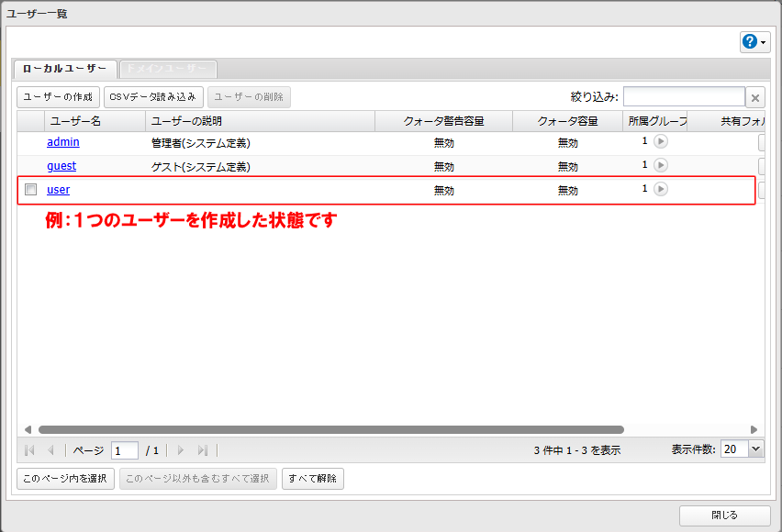
Task: Click このページ以外も含むすべて選択 button
Action: [198, 479]
